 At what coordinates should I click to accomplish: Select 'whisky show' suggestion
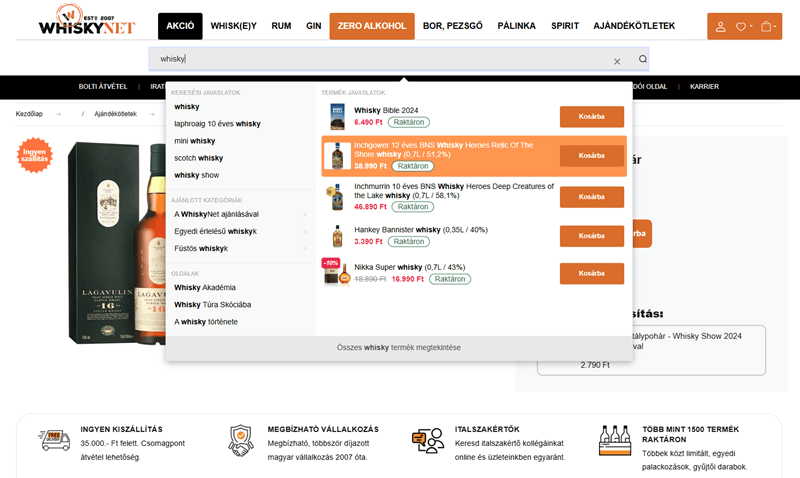(196, 175)
